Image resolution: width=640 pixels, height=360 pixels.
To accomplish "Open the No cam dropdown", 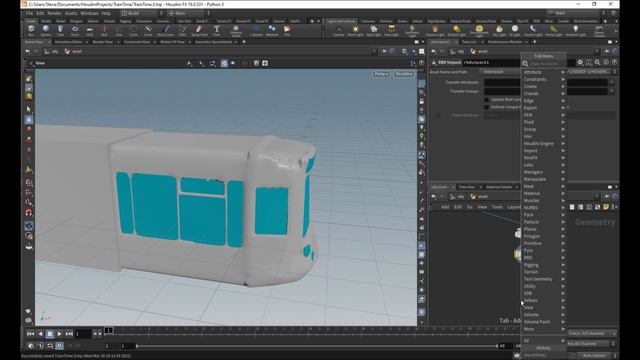I will (x=404, y=74).
